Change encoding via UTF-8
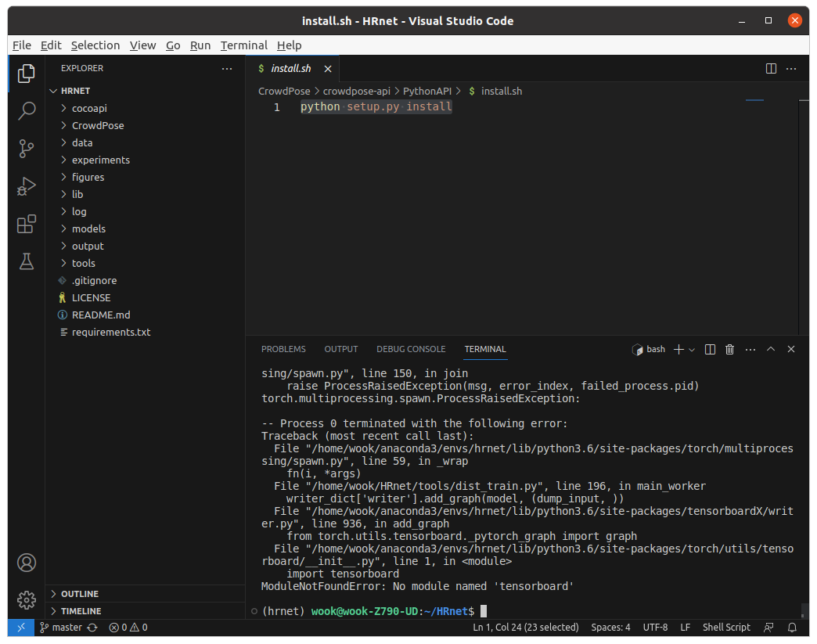The width and height of the screenshot is (817, 644). (x=655, y=628)
